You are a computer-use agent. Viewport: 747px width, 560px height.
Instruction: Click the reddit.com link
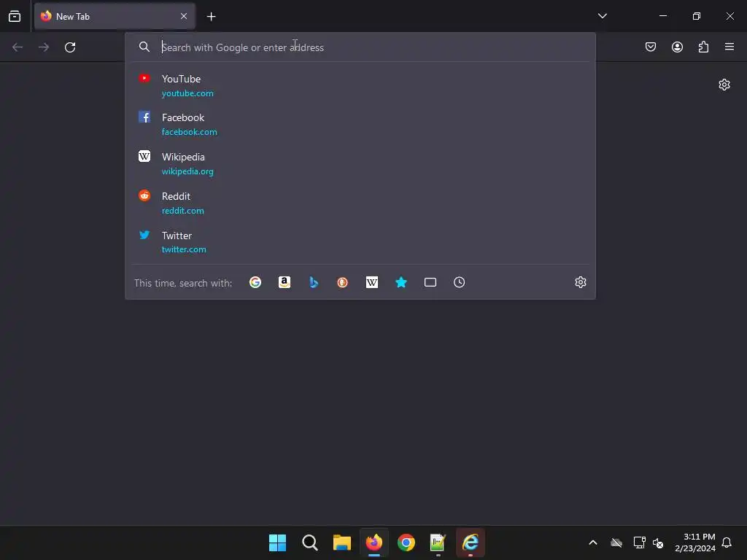[x=182, y=211]
